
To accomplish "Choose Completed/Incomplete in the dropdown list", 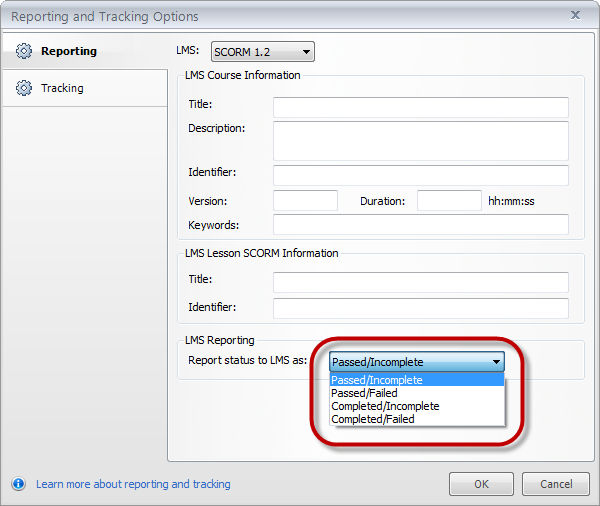I will 417,406.
